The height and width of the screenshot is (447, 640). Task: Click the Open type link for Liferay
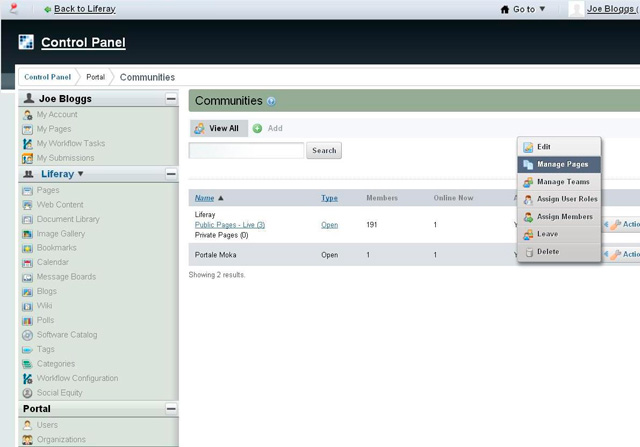click(329, 225)
